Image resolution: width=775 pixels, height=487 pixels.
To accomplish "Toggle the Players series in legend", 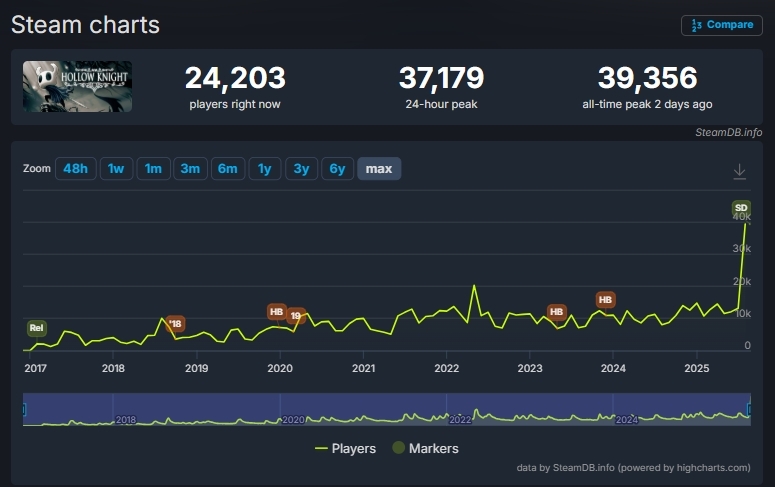I will (345, 449).
